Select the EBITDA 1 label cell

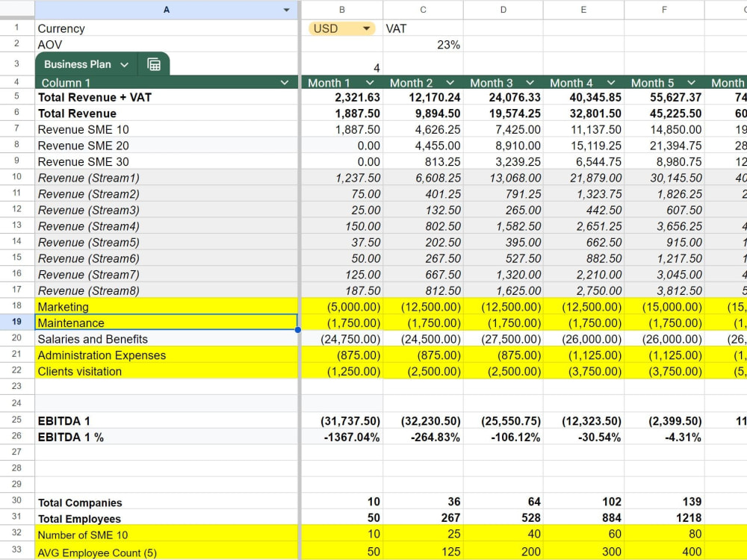(167, 420)
